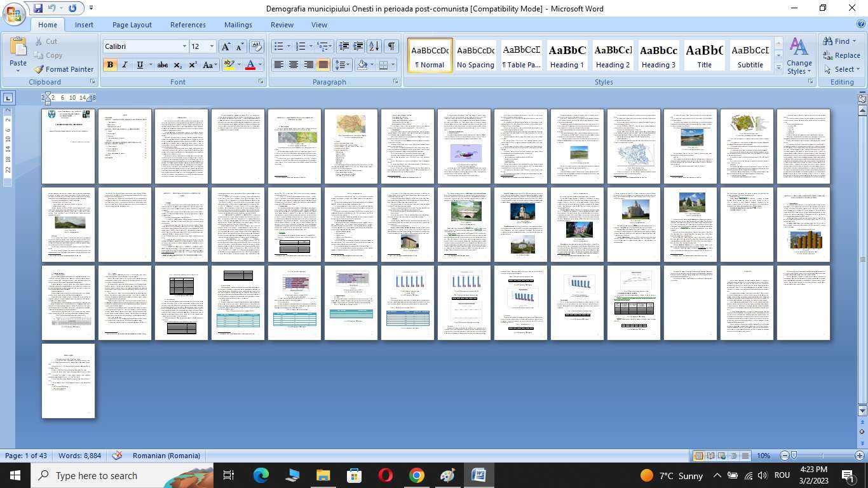Screen dimensions: 868x488
Task: Click the Increase Indent icon
Action: pyautogui.click(x=358, y=46)
